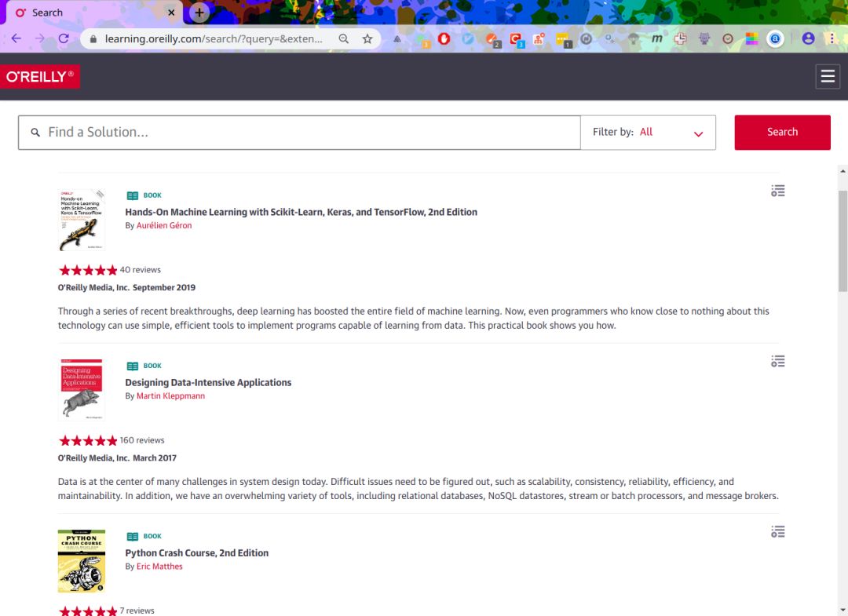This screenshot has width=848, height=616.
Task: Click the gray circular refresh extension icon
Action: tap(586, 38)
